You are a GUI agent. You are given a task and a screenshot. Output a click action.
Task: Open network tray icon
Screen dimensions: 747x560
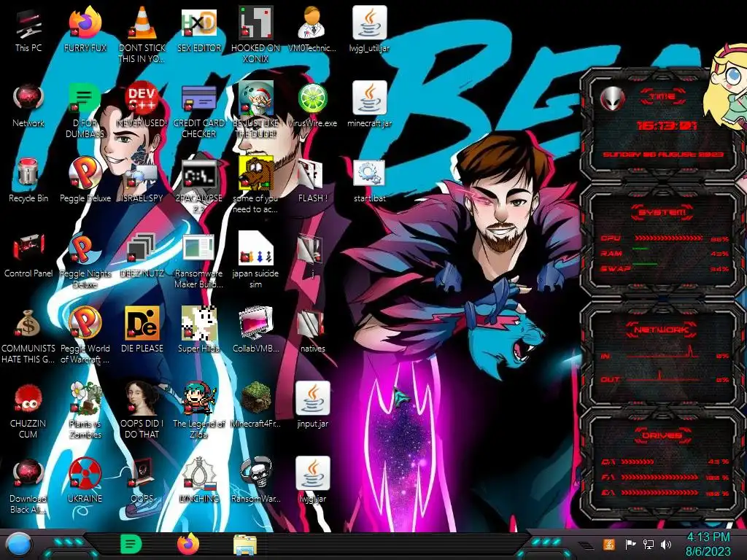pos(648,544)
